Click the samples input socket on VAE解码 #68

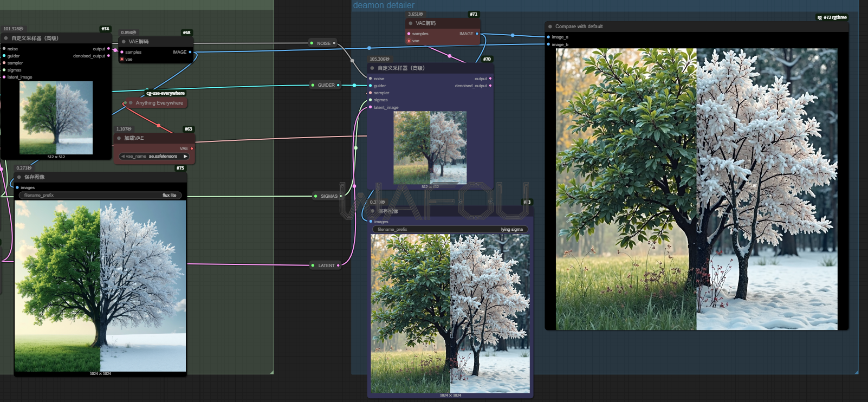pos(122,52)
